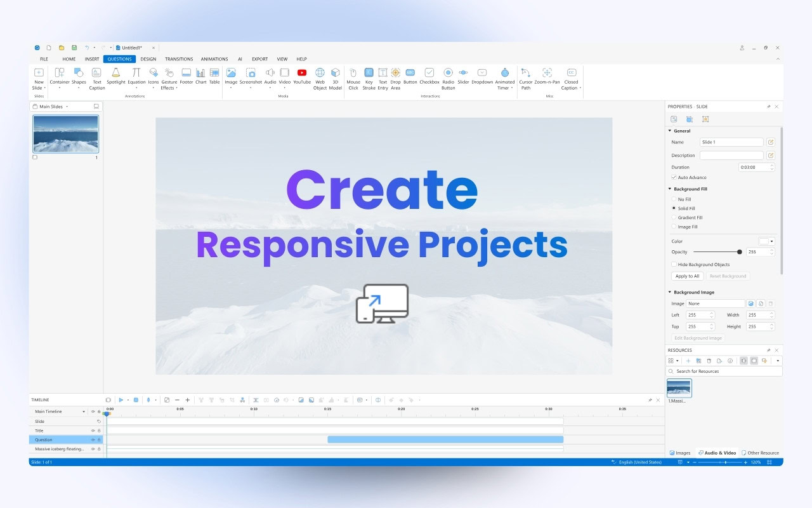Screen dimensions: 812x508
Task: Toggle Auto Advance checkbox
Action: 674,177
